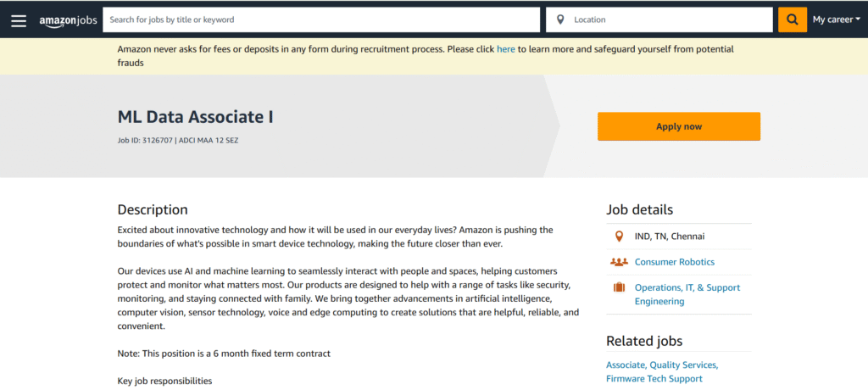
Task: Click the Description section heading
Action: [x=153, y=209]
